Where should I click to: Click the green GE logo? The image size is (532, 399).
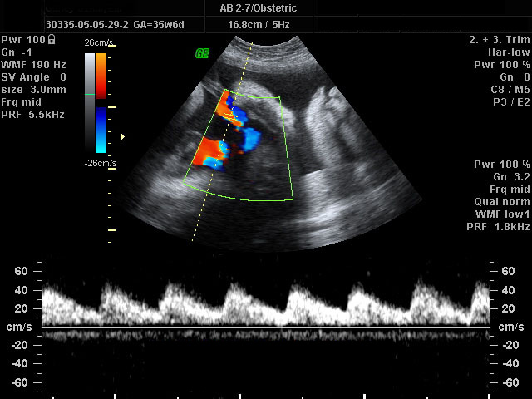point(202,53)
